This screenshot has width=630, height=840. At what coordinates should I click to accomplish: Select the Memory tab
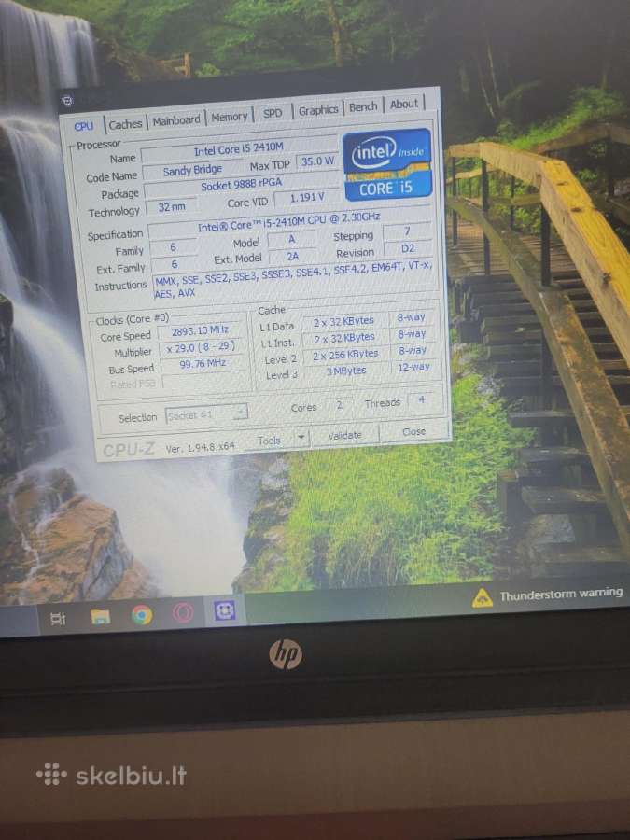[230, 117]
